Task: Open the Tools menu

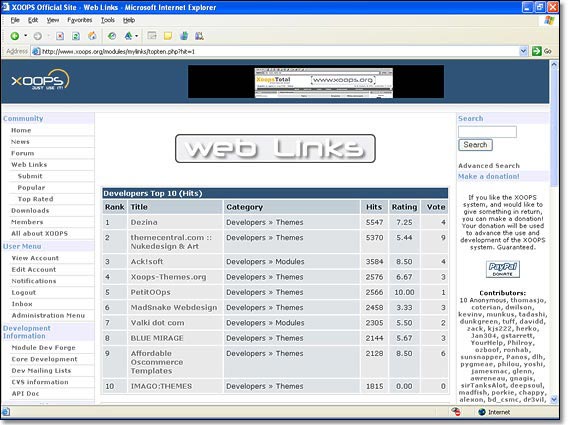Action: [x=108, y=20]
